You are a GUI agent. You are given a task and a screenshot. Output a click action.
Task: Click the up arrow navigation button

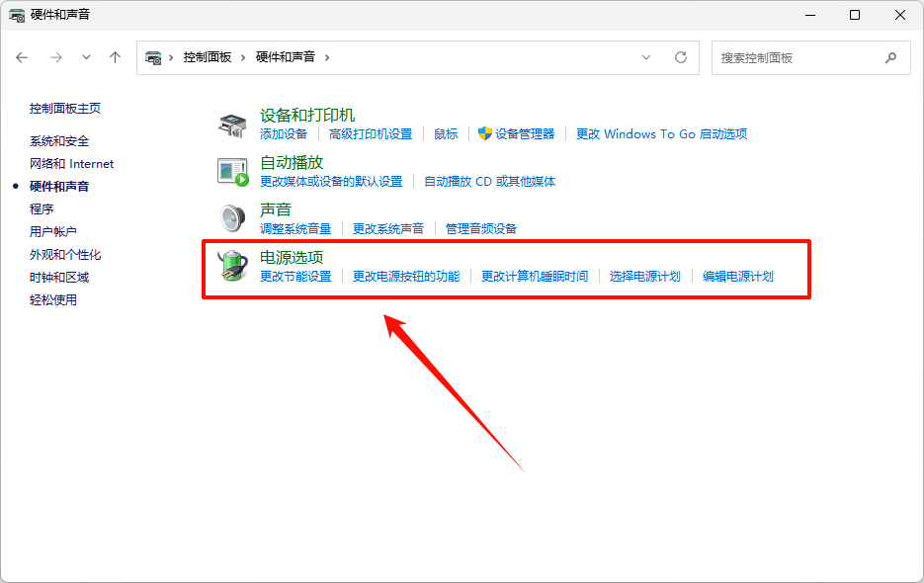115,57
